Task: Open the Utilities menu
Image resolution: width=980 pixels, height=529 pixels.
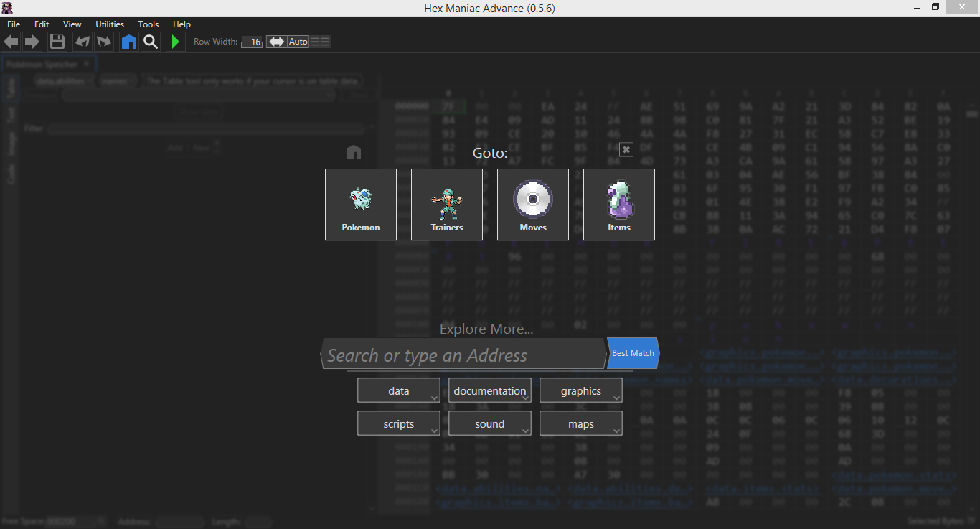Action: pos(110,24)
